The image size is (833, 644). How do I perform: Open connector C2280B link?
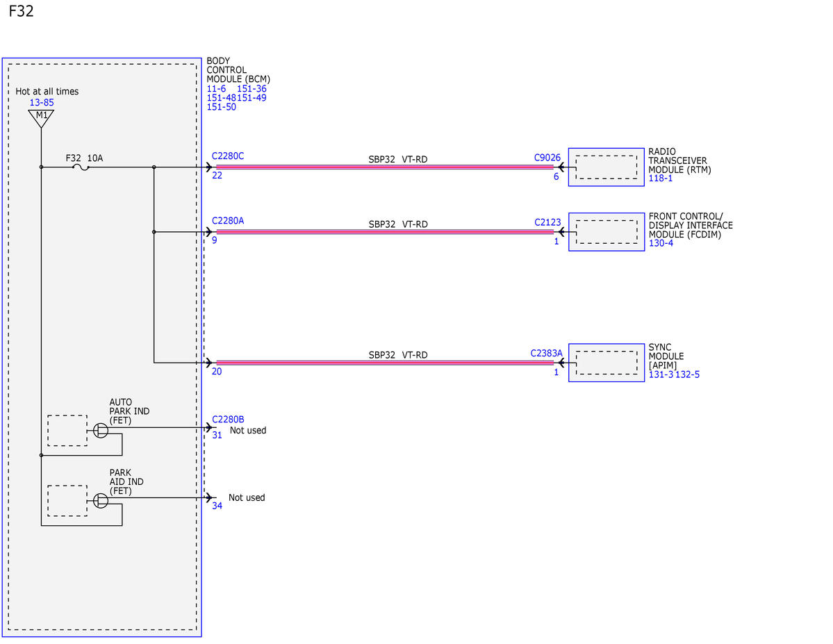tap(228, 419)
